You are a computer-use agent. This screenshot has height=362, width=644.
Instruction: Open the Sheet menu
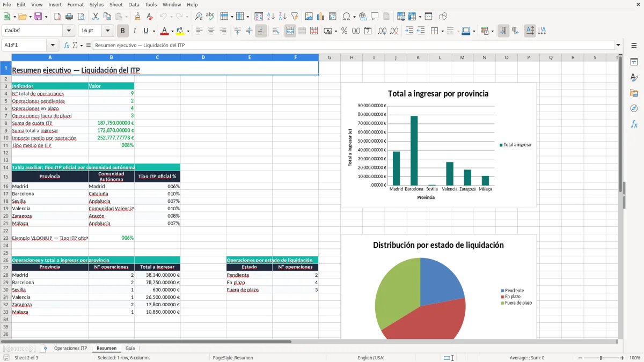[116, 4]
